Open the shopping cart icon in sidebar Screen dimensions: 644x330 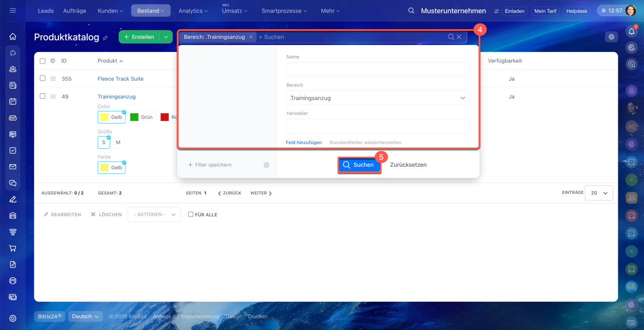[13, 248]
